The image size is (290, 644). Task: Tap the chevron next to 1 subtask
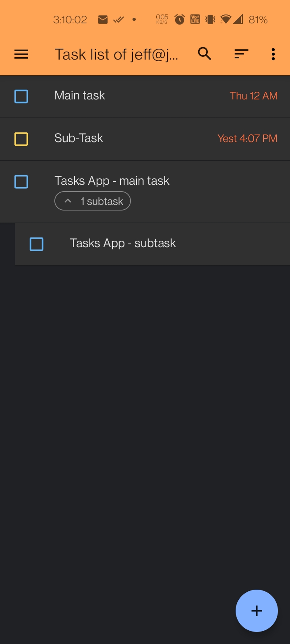coord(68,200)
